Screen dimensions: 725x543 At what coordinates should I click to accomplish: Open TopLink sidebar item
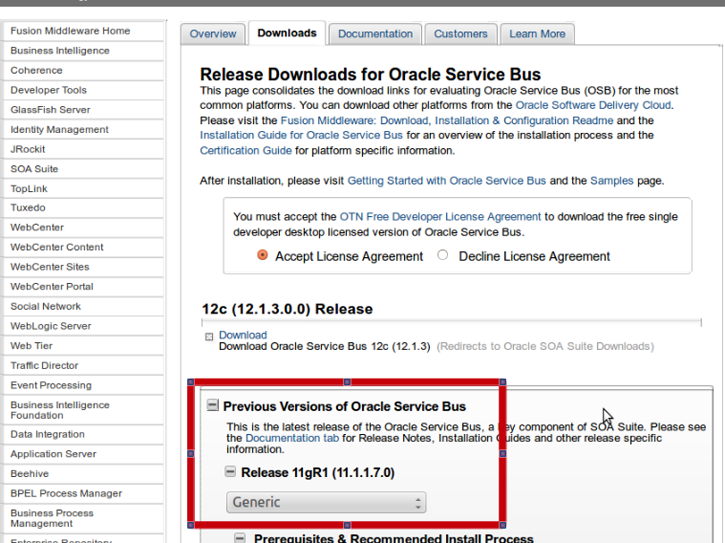click(83, 189)
